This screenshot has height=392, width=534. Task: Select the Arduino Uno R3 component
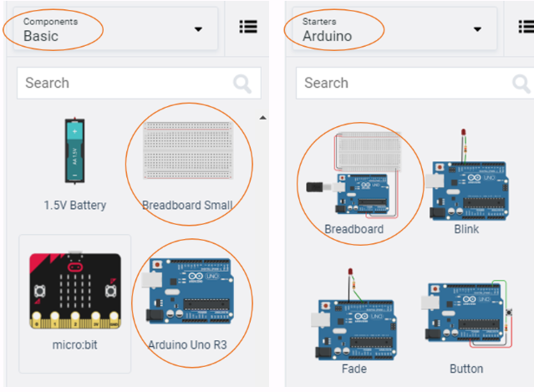click(188, 303)
